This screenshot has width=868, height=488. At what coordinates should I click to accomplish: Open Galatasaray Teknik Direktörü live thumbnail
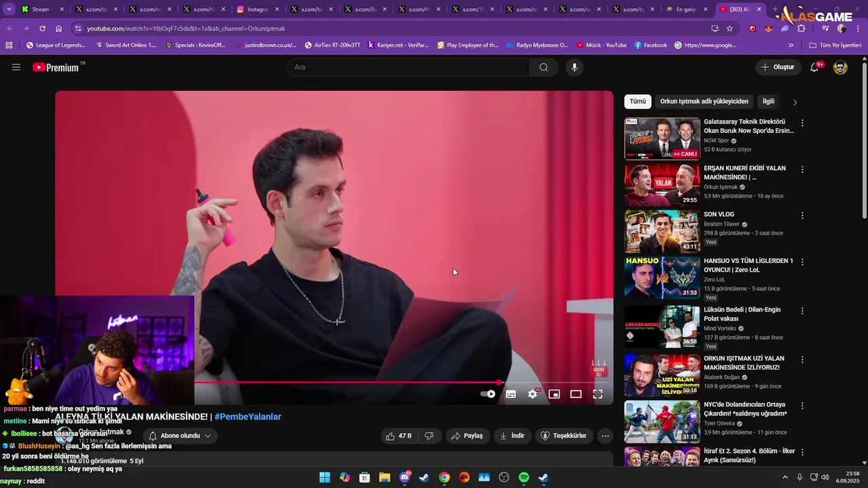pyautogui.click(x=662, y=138)
